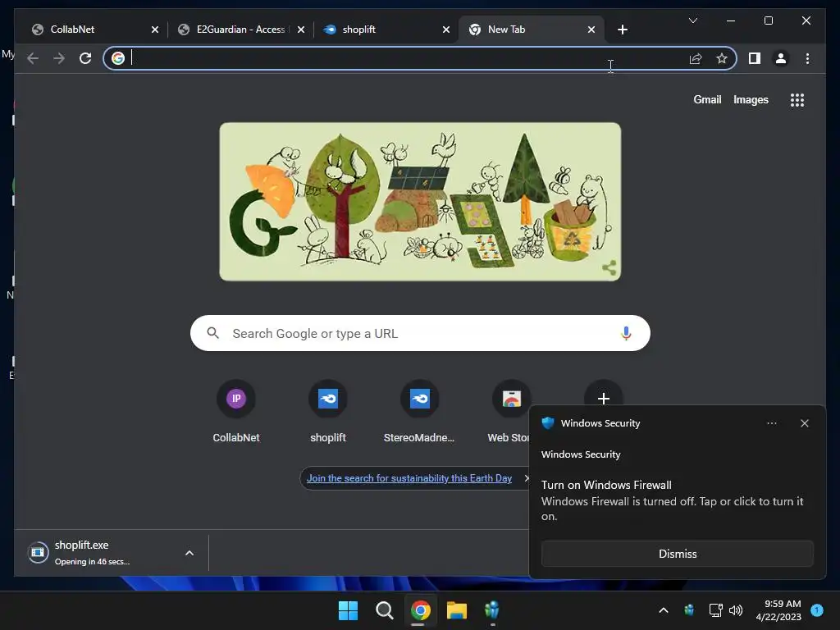Bookmark this tab with the star
This screenshot has height=630, width=840.
[722, 58]
